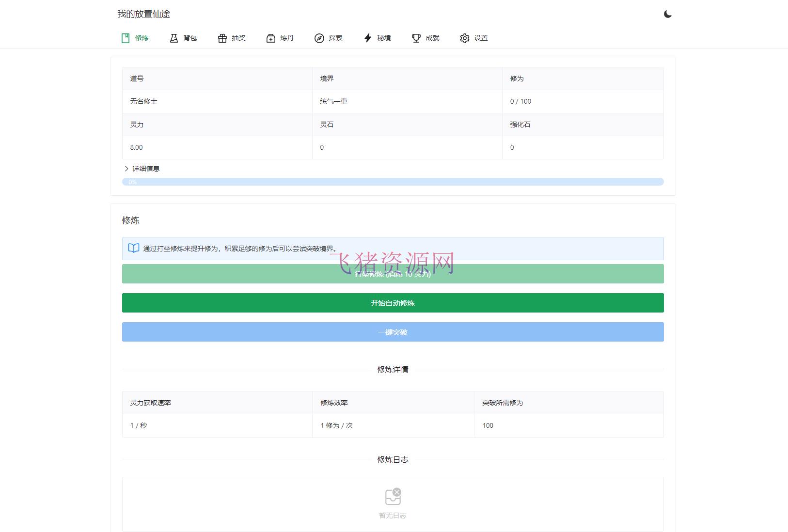Select the 修炼 tab bookmark icon

tap(126, 38)
